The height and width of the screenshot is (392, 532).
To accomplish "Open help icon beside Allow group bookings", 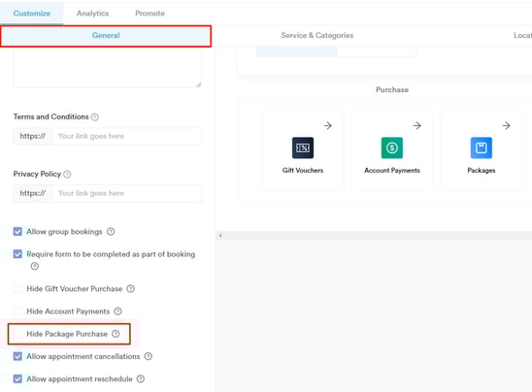I will point(111,231).
